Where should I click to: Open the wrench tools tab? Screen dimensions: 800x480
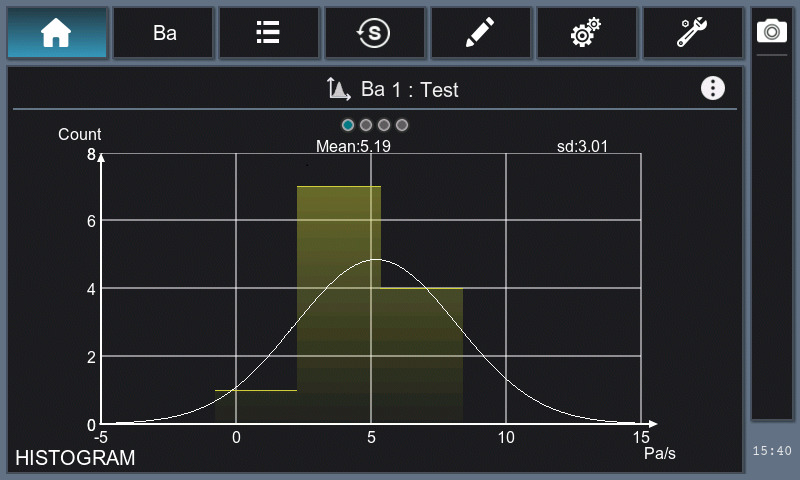[x=693, y=33]
